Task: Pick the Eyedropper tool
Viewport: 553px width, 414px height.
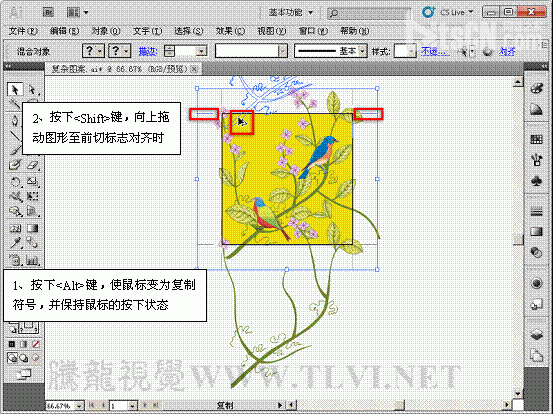Action: tap(15, 243)
